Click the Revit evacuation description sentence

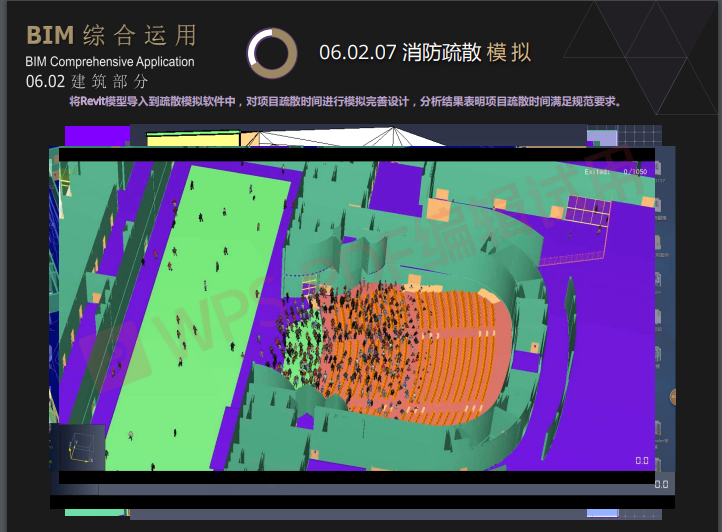346,102
